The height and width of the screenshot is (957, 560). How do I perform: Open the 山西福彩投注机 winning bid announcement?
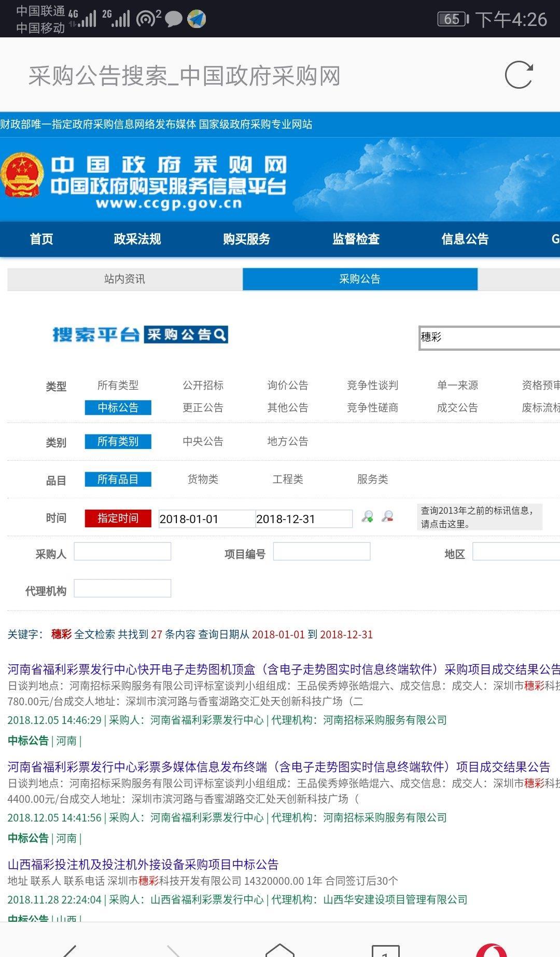[143, 864]
